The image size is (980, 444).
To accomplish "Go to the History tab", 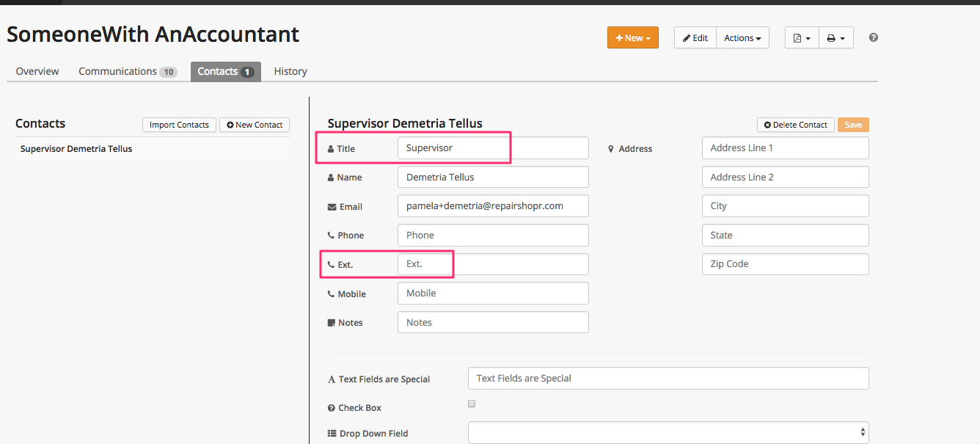I will (290, 71).
